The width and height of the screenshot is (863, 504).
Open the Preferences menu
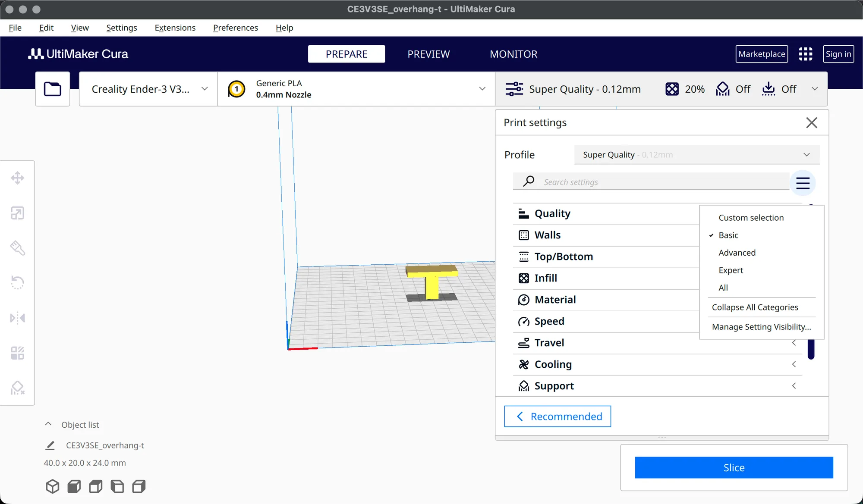[235, 28]
